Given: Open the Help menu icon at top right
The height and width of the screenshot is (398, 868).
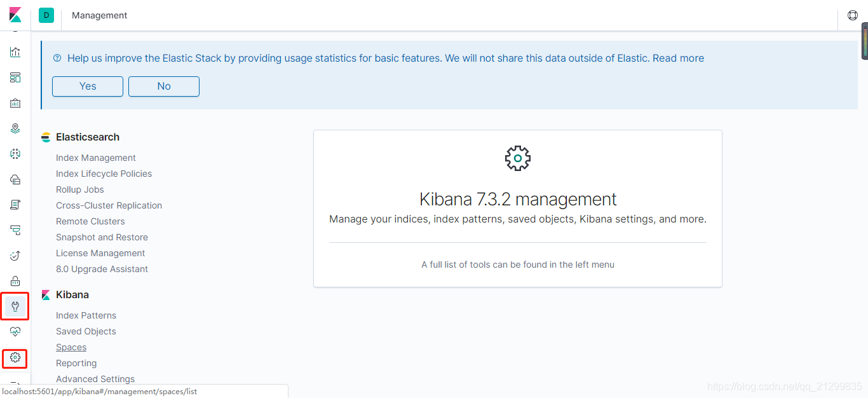Looking at the screenshot, I should tap(853, 15).
